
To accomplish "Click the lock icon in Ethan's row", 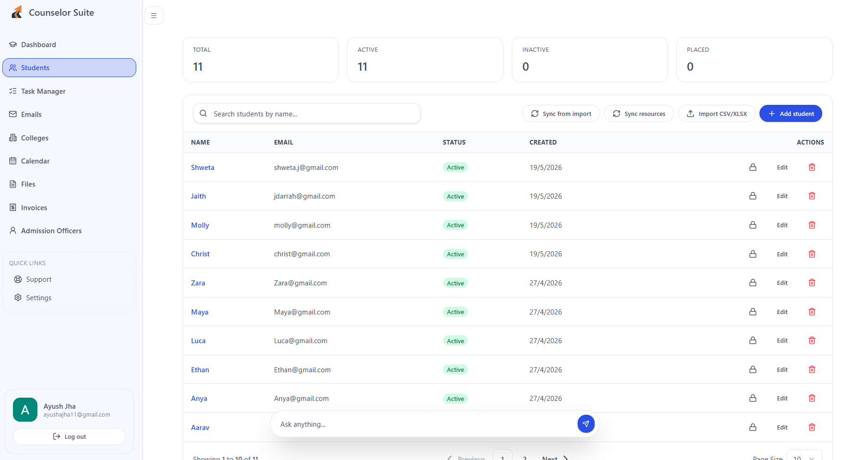I will (753, 369).
